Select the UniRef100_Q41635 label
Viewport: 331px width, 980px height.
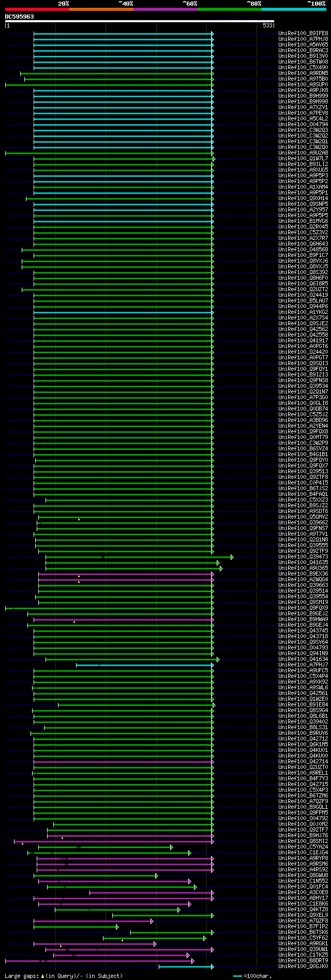(303, 562)
